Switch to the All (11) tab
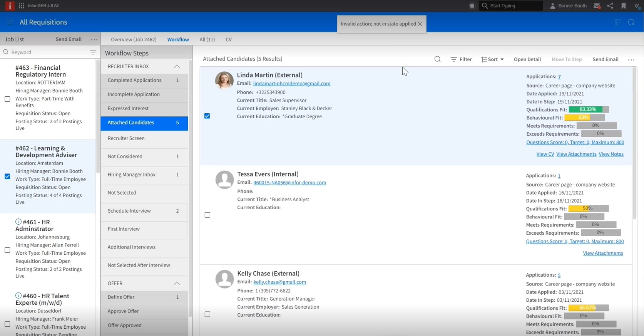The image size is (644, 336). coord(207,39)
